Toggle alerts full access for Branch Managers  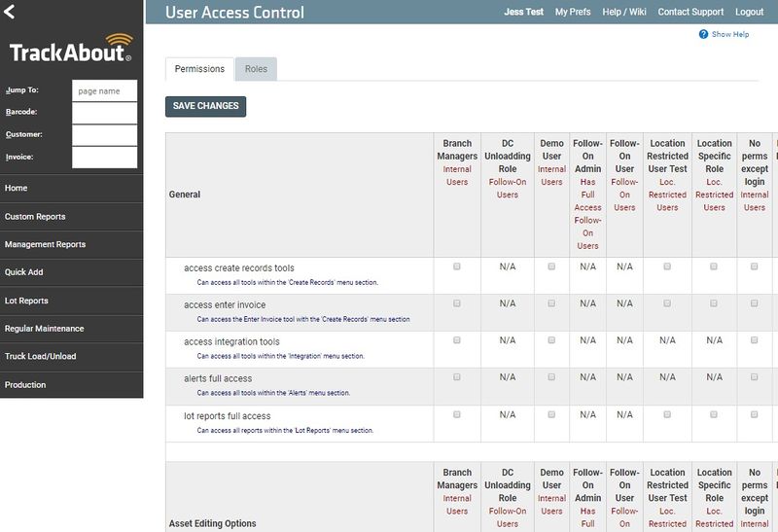tap(456, 377)
